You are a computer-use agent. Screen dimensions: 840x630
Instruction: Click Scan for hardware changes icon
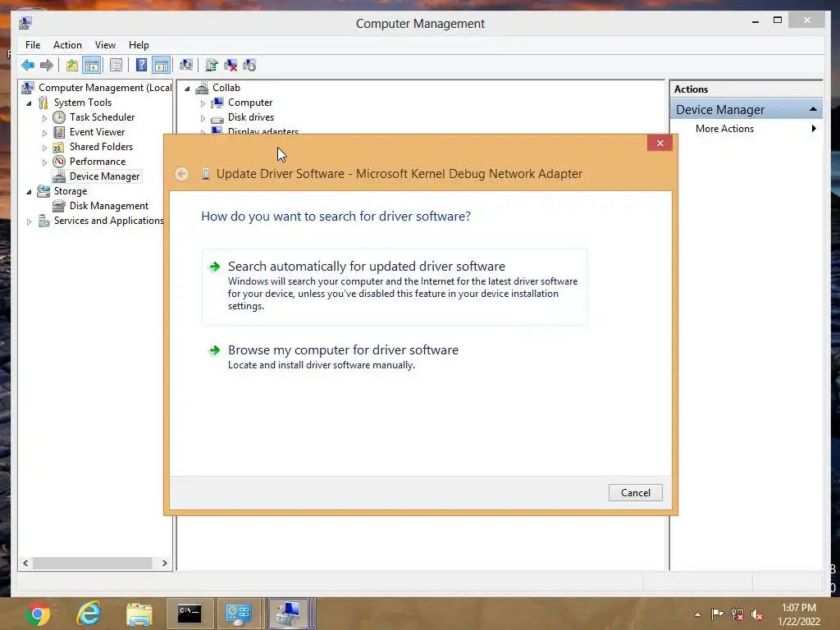pyautogui.click(x=186, y=66)
